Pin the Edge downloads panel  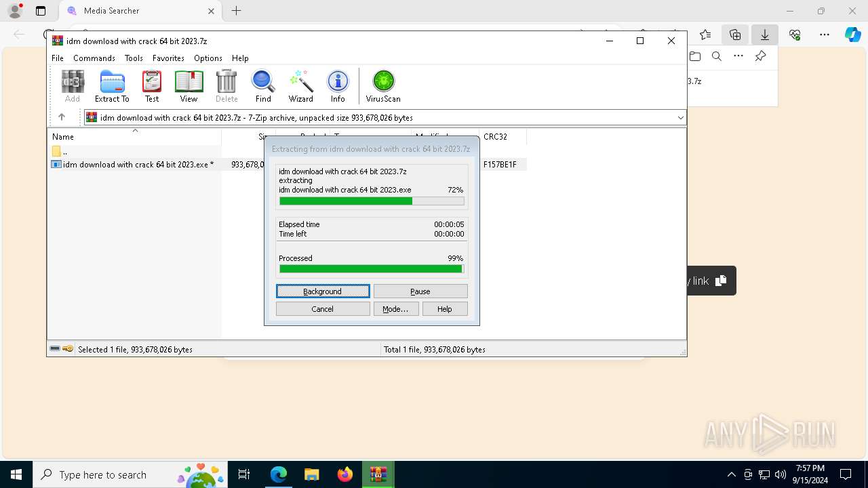[x=761, y=56]
